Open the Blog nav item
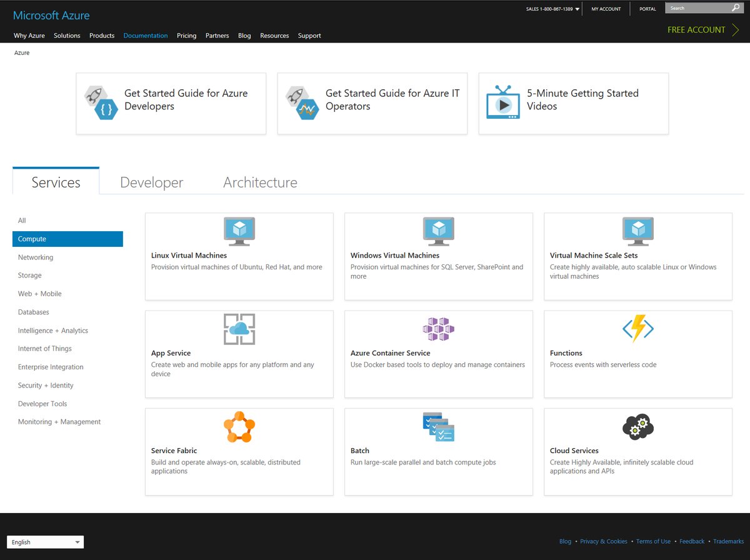This screenshot has width=750, height=560. tap(244, 36)
